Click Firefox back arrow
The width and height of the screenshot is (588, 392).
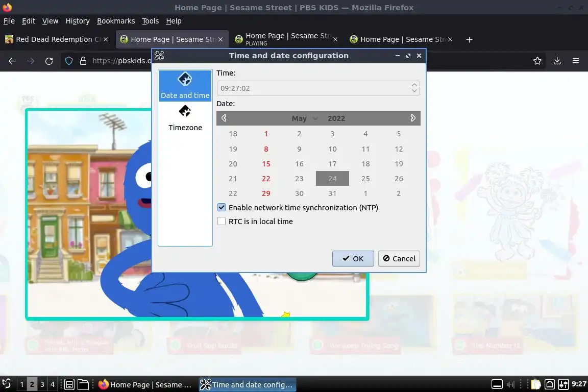[x=12, y=61]
